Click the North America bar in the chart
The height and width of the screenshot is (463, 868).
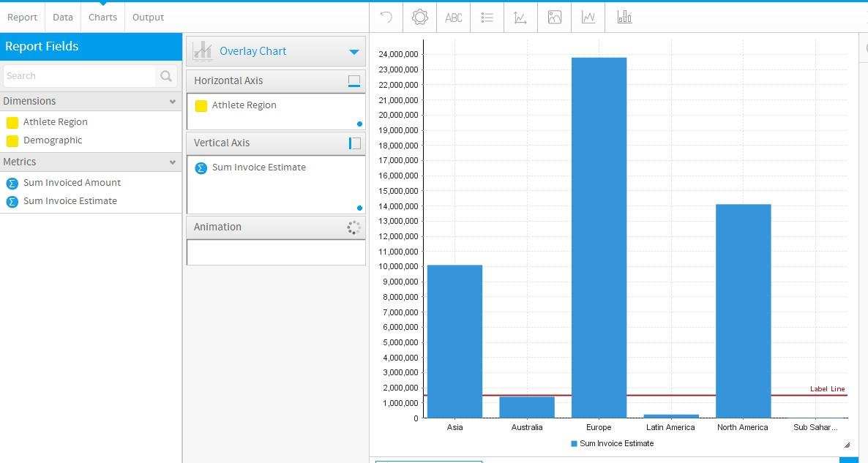743,311
